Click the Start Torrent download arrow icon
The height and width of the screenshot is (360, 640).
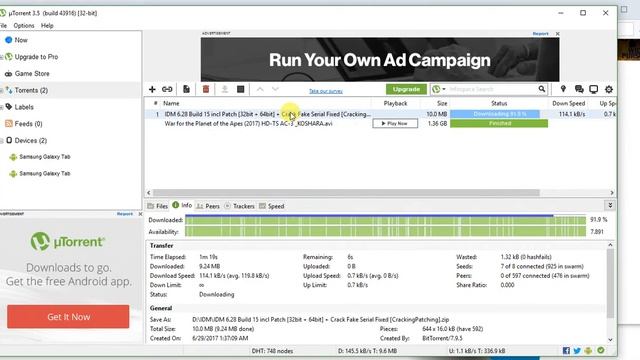224,89
